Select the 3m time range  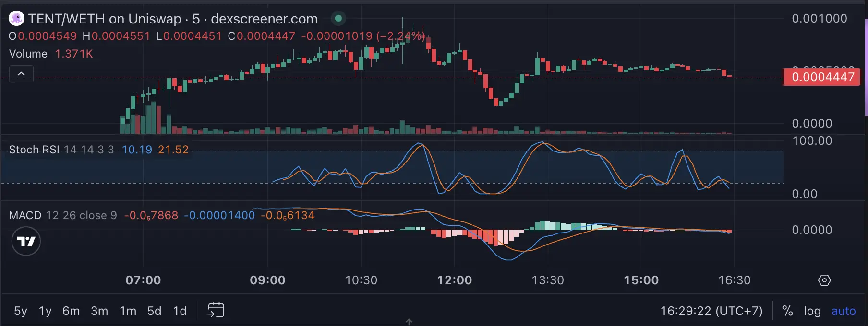click(99, 311)
